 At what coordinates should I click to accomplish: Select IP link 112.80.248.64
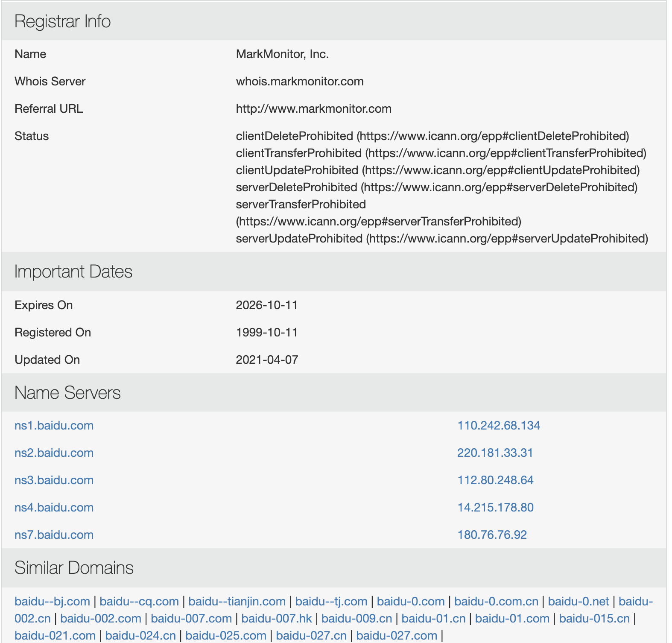point(495,480)
